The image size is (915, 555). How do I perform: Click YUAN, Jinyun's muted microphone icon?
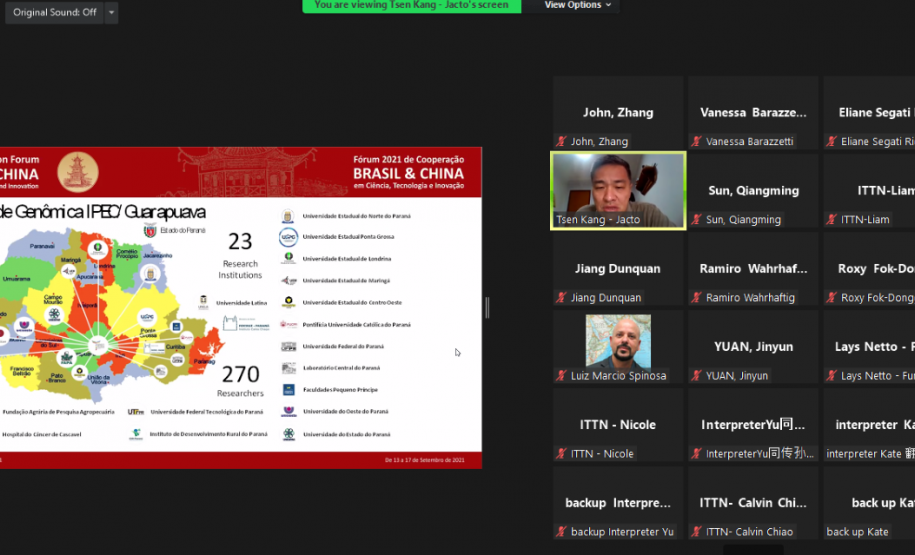pyautogui.click(x=697, y=376)
